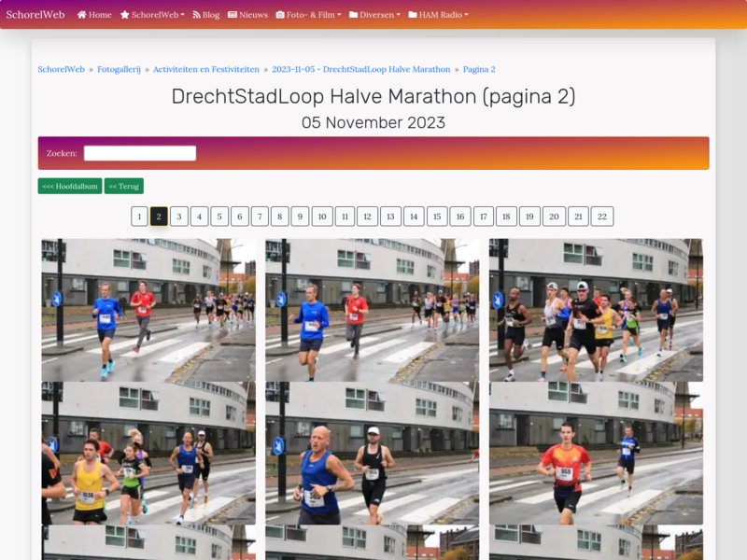Image resolution: width=747 pixels, height=560 pixels.
Task: Open the SchorelWeb brand link
Action: click(35, 15)
